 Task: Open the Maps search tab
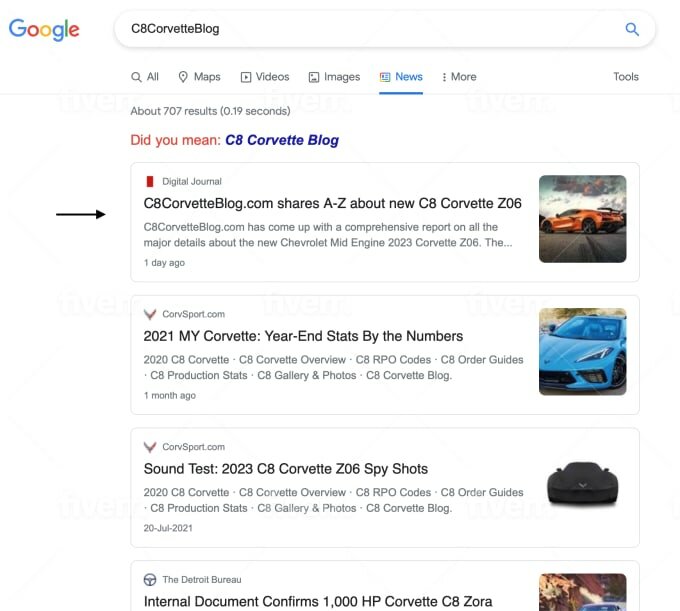(199, 77)
